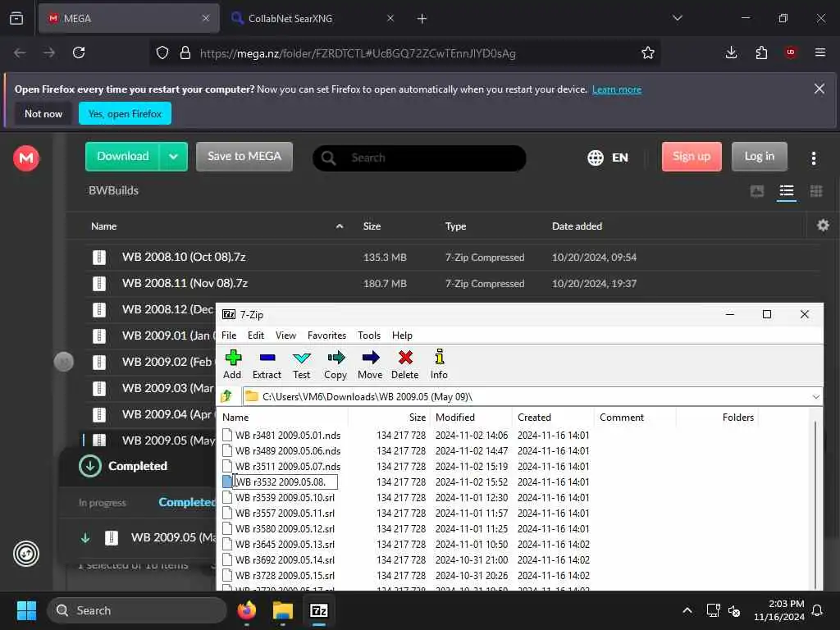Choose Not now on Firefox prompt

point(43,113)
